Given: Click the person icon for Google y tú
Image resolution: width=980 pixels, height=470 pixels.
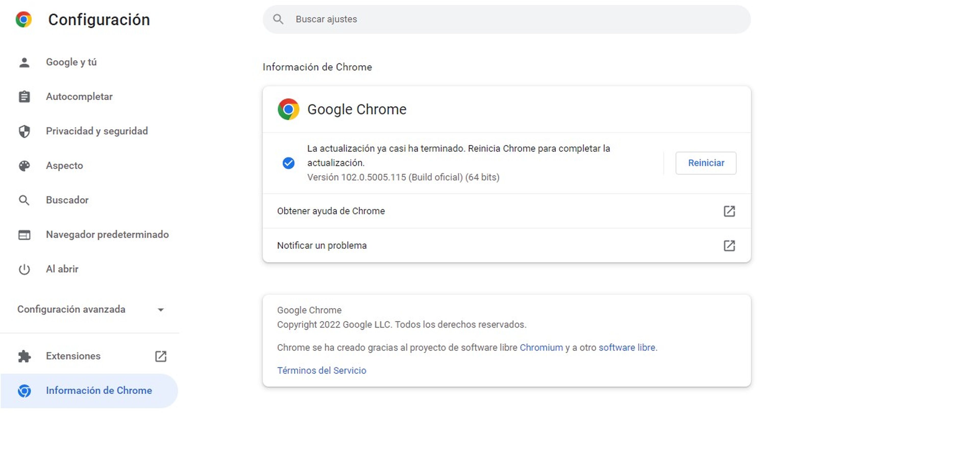Looking at the screenshot, I should tap(24, 62).
